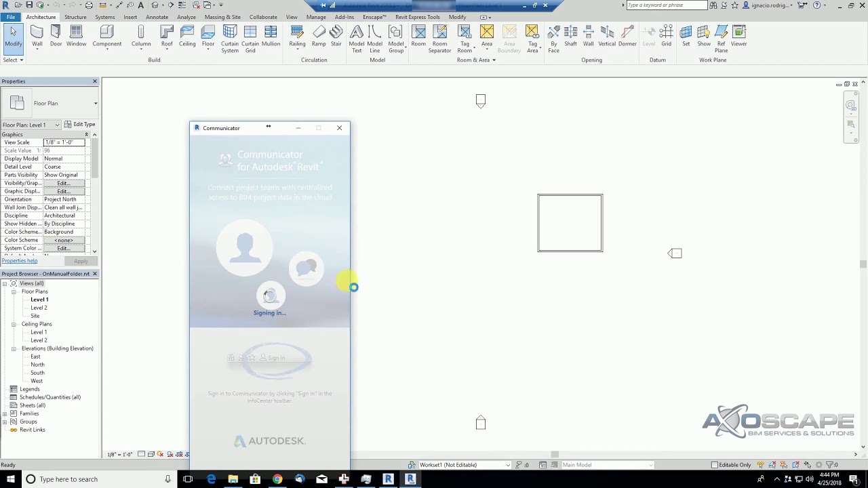Select the Curtain Grid tool
Image resolution: width=868 pixels, height=488 pixels.
[250, 39]
